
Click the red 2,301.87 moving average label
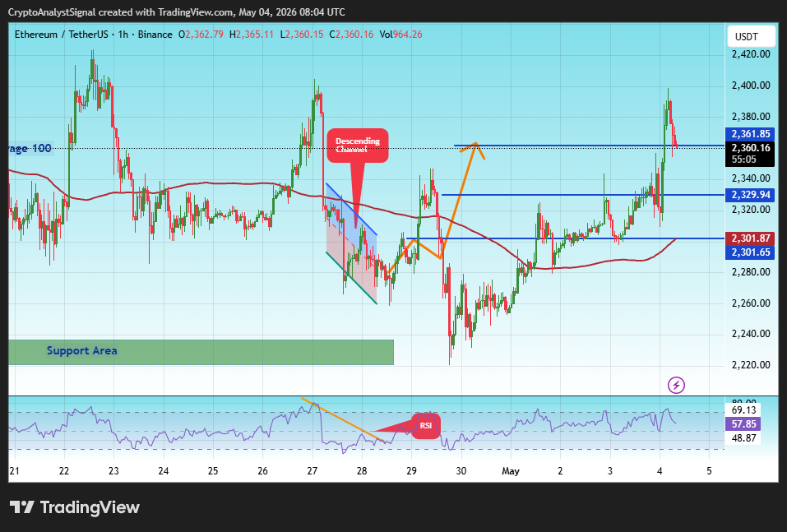[x=750, y=239]
